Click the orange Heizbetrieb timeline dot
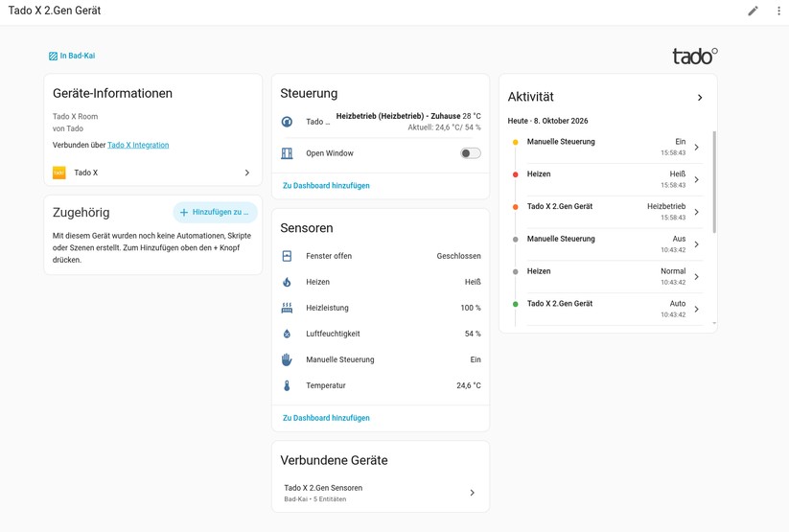The height and width of the screenshot is (532, 789). [x=515, y=207]
